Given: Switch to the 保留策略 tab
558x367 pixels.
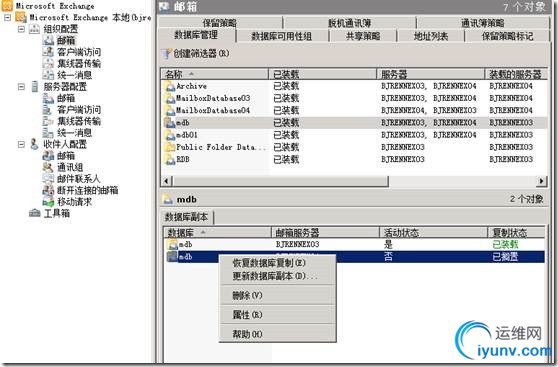Looking at the screenshot, I should coord(220,23).
